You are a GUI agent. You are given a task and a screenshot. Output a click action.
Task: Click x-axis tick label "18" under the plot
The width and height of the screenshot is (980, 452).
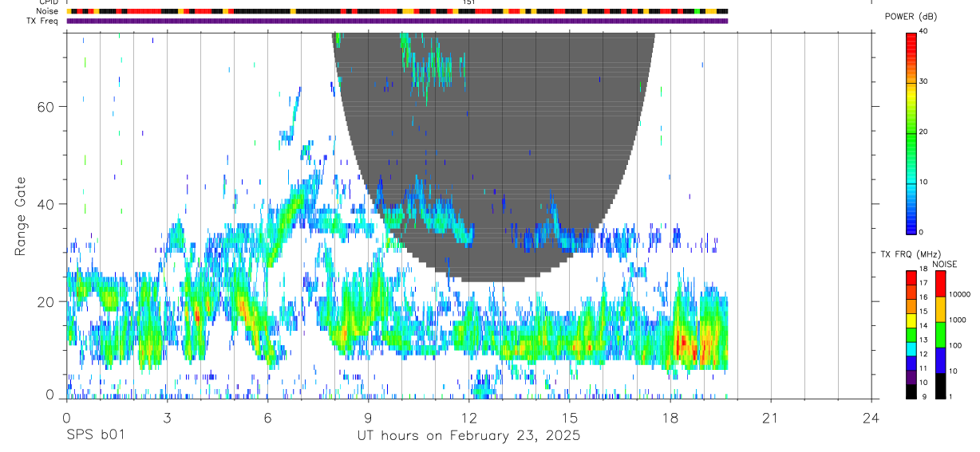[x=670, y=417]
